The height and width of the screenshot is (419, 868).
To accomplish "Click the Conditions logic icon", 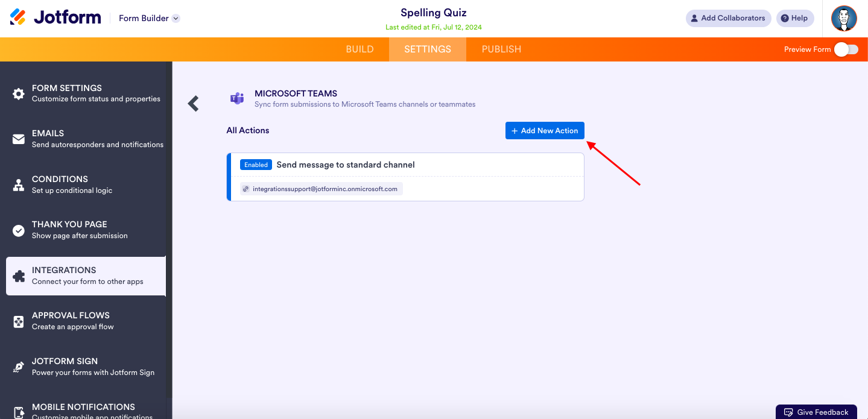I will tap(19, 185).
